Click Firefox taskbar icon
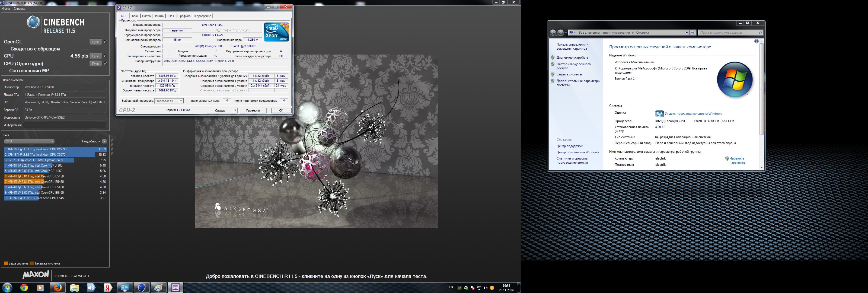 [58, 288]
